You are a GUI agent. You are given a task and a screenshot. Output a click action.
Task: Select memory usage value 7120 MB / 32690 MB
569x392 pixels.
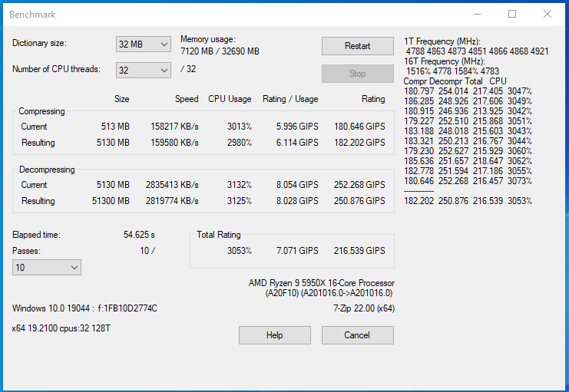220,51
